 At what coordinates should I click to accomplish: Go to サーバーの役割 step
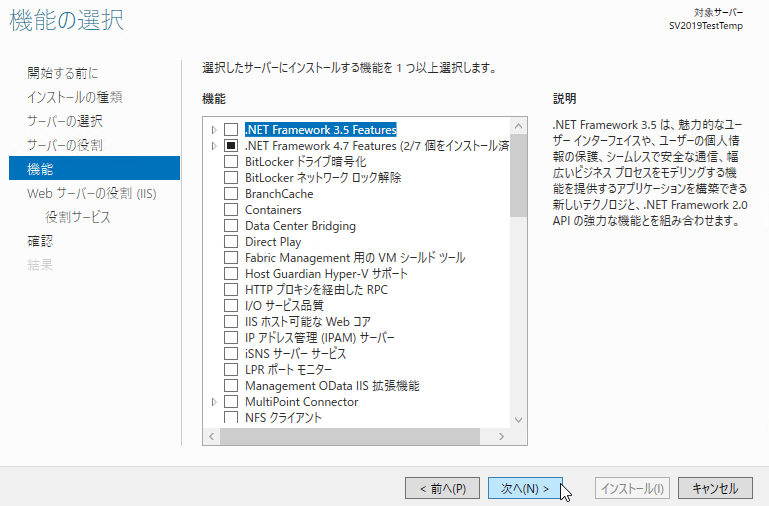pyautogui.click(x=65, y=145)
